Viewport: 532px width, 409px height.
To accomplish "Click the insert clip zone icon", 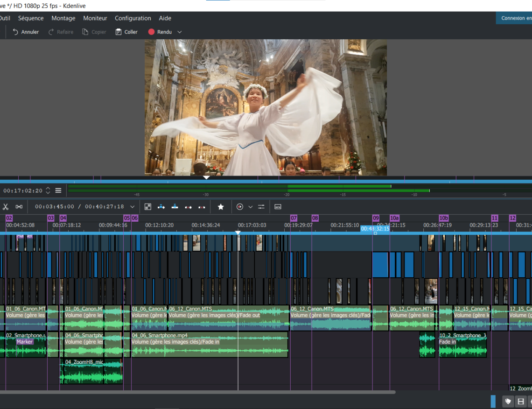I will pos(161,207).
